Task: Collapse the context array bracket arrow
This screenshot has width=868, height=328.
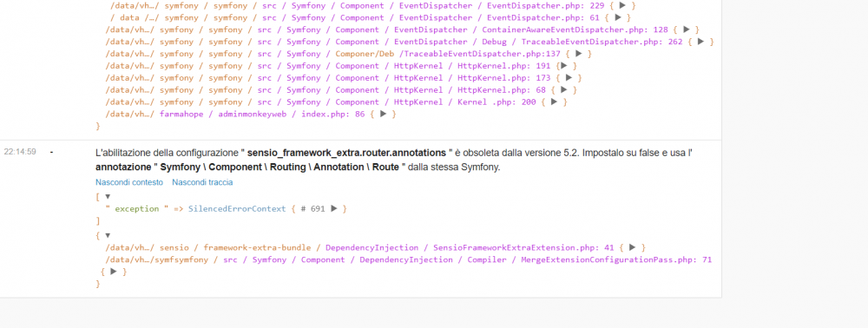Action: 108,196
